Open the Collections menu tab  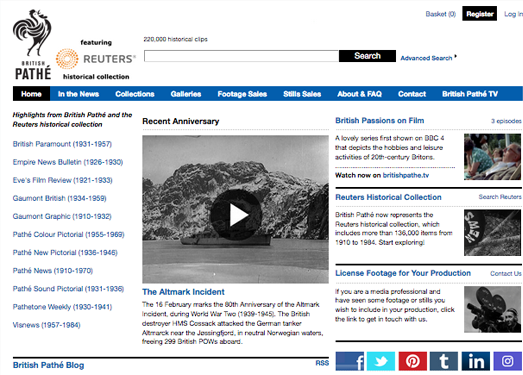(x=135, y=94)
